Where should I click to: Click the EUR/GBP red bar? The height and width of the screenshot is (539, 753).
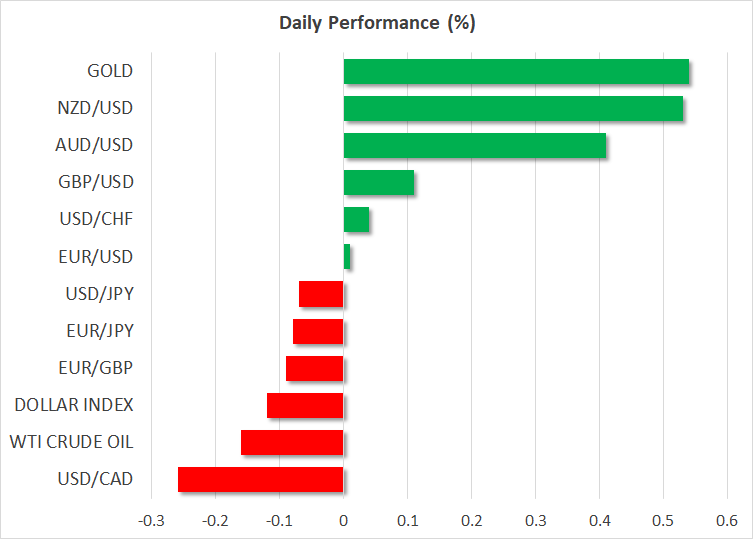coord(315,368)
